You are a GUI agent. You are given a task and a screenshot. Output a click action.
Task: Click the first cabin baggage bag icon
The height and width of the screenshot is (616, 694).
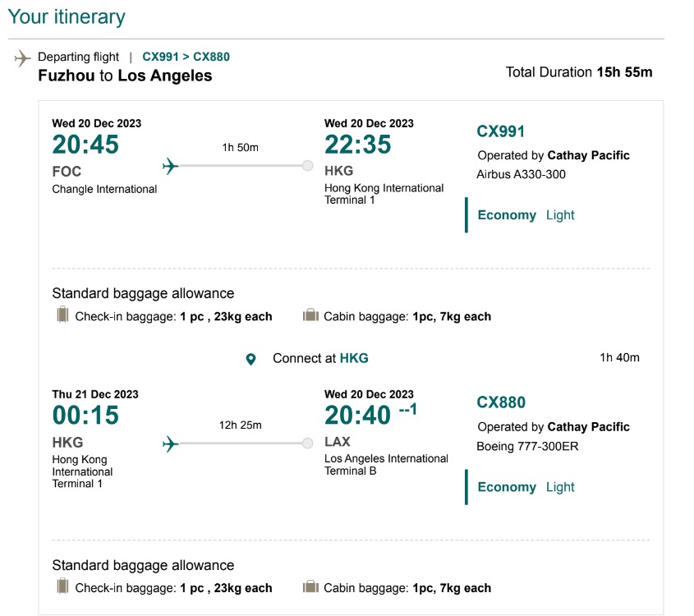point(310,315)
